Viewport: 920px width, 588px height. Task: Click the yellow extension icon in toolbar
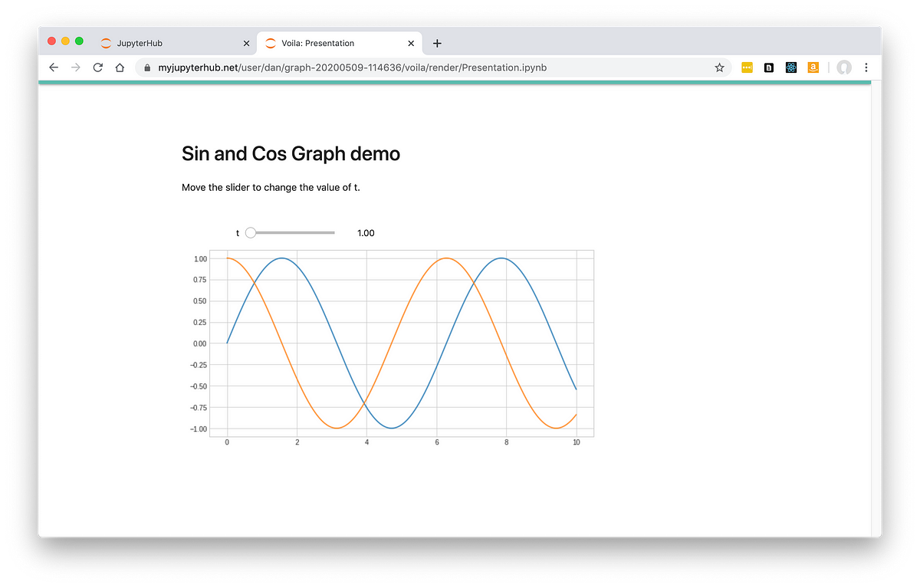(x=747, y=67)
